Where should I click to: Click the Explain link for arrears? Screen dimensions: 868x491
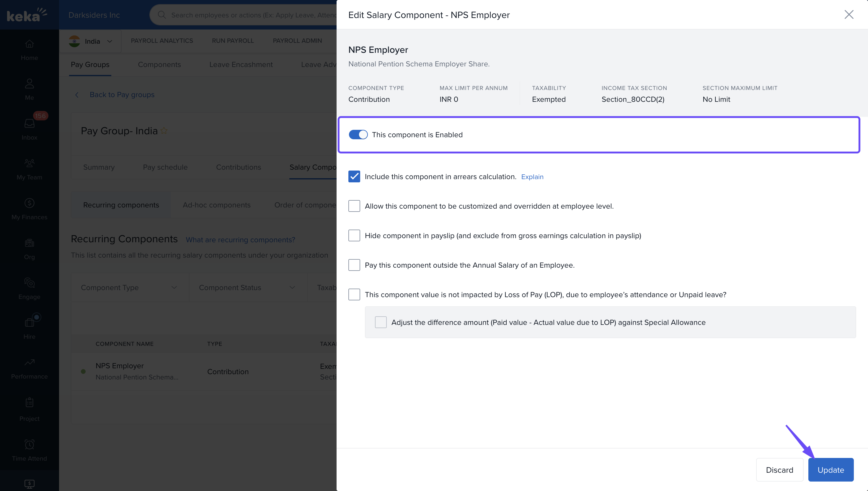(532, 177)
